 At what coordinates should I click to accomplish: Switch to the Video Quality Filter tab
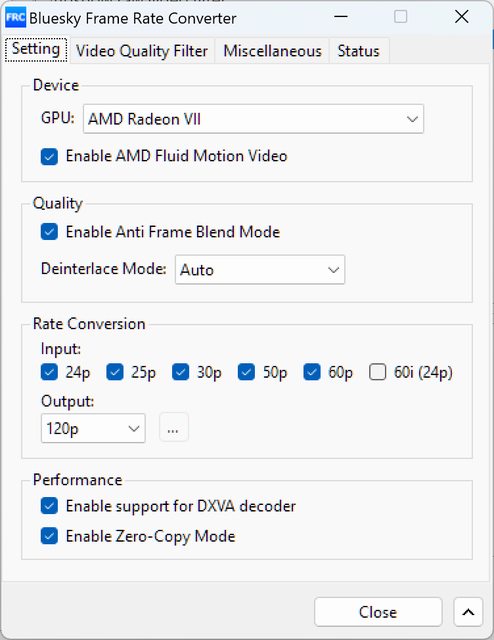tap(142, 51)
